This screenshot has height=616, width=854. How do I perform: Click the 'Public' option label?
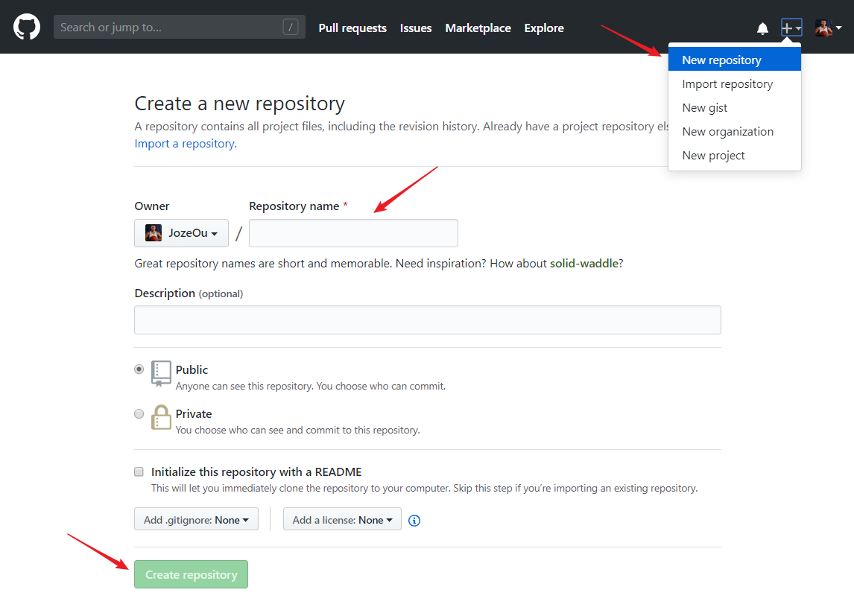coord(192,369)
